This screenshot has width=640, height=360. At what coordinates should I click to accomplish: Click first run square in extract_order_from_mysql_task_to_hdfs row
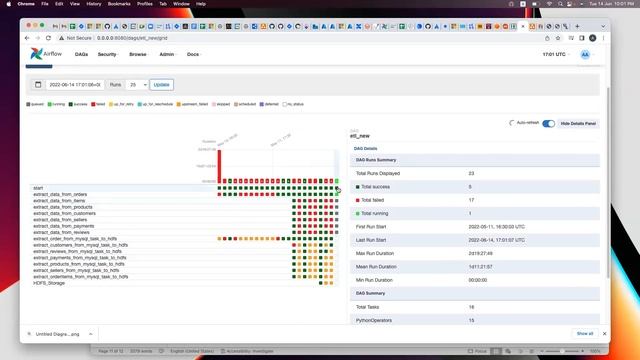[219, 238]
